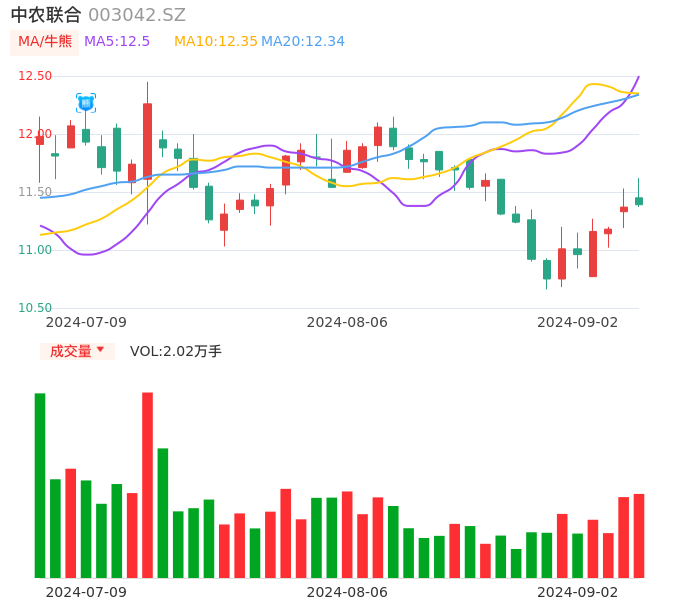
Task: Click the 12.50 price axis label
Action: (35, 76)
